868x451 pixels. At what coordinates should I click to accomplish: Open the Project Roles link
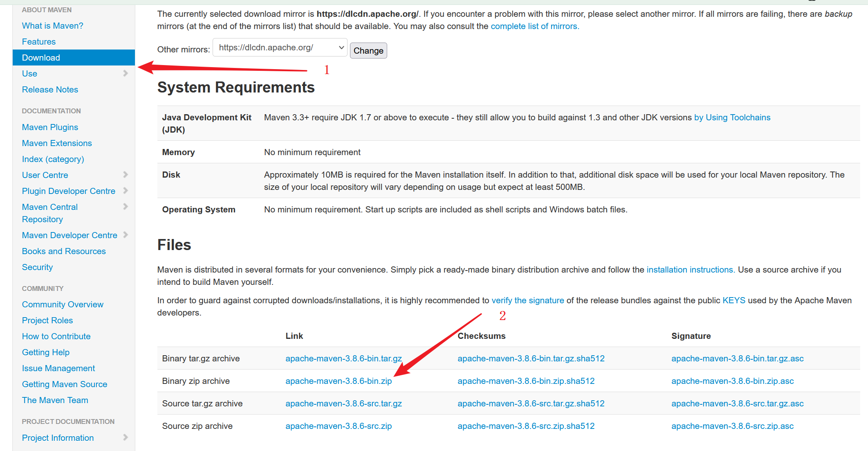click(47, 320)
